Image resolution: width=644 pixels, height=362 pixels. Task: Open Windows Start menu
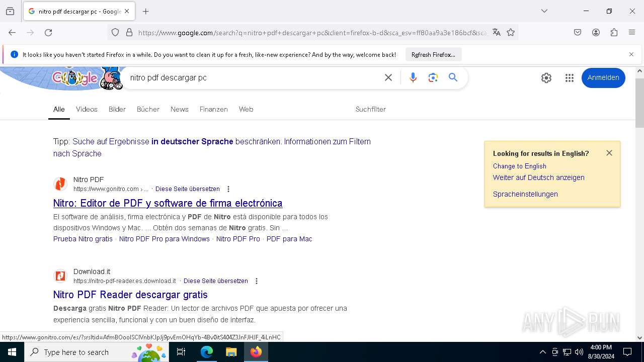point(12,352)
